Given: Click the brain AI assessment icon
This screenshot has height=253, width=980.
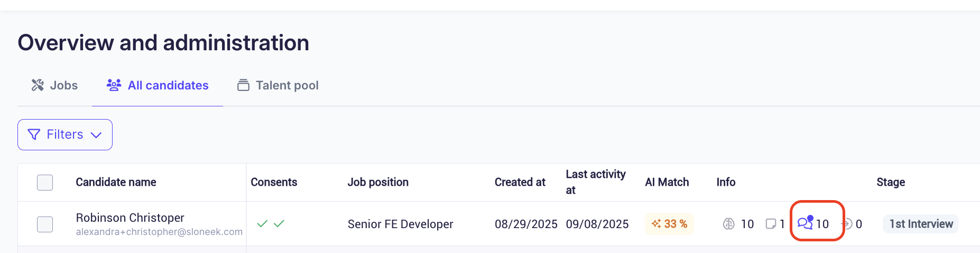Looking at the screenshot, I should tap(728, 224).
